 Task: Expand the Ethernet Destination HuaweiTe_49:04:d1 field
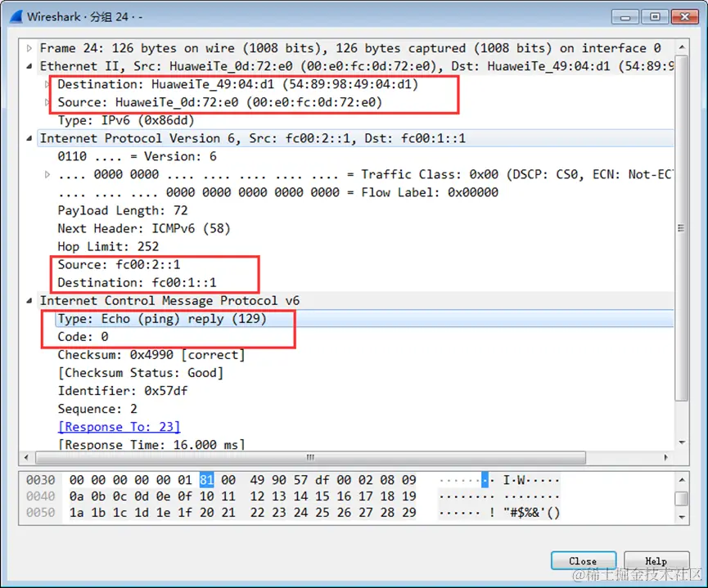pyautogui.click(x=47, y=84)
